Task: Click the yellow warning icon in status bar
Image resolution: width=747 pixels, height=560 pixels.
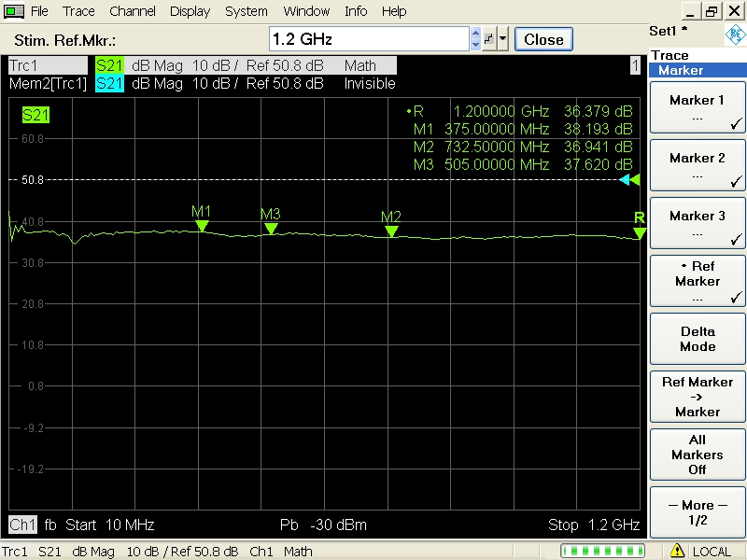Action: point(678,551)
